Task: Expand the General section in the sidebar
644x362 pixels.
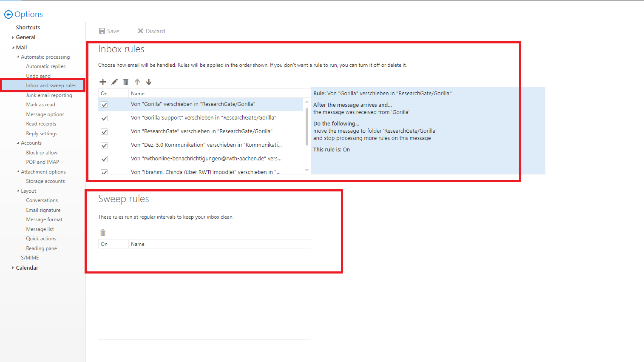Action: click(13, 37)
